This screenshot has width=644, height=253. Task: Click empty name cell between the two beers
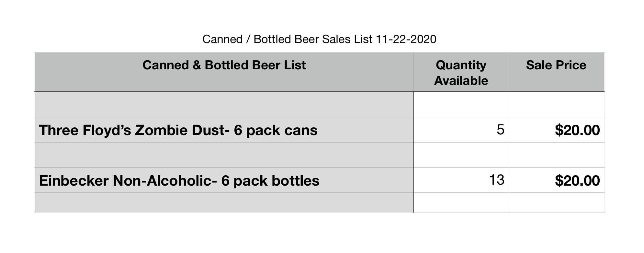224,155
